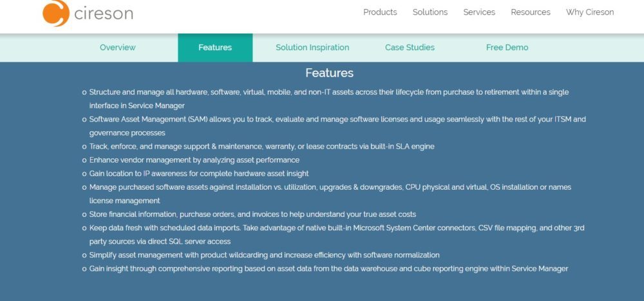Click bullet marker beside Simplify asset management
Viewport: 644px width, 301px height.
tap(84, 255)
